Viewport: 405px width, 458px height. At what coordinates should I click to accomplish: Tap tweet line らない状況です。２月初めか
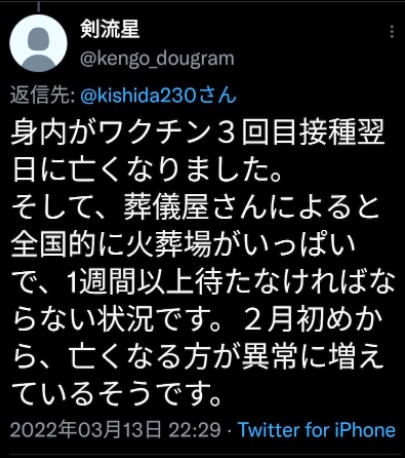pyautogui.click(x=198, y=322)
